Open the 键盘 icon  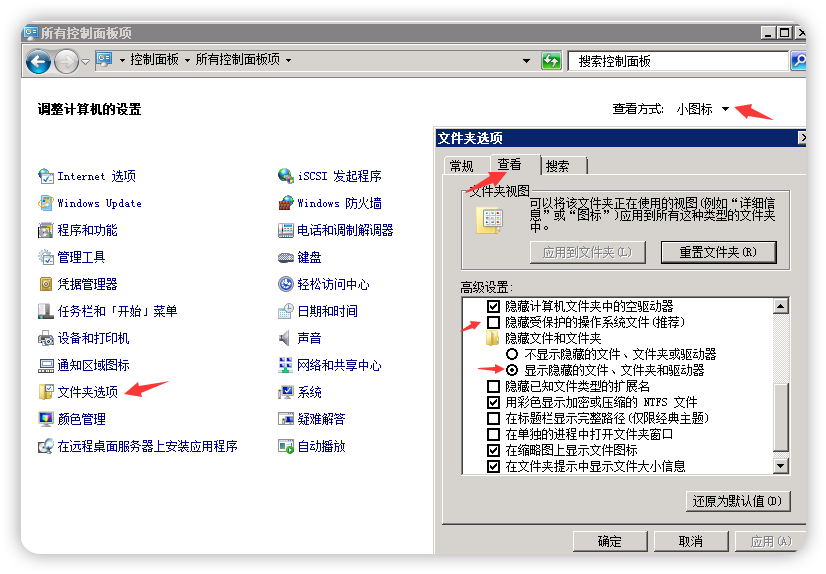pyautogui.click(x=286, y=257)
